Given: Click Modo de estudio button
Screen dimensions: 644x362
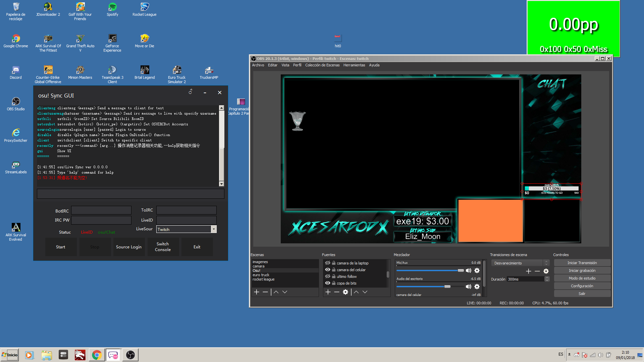Looking at the screenshot, I should tap(582, 278).
